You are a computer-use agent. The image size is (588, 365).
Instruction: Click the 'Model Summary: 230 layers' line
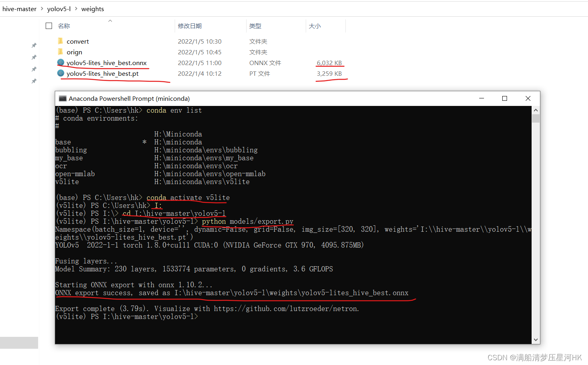point(194,269)
